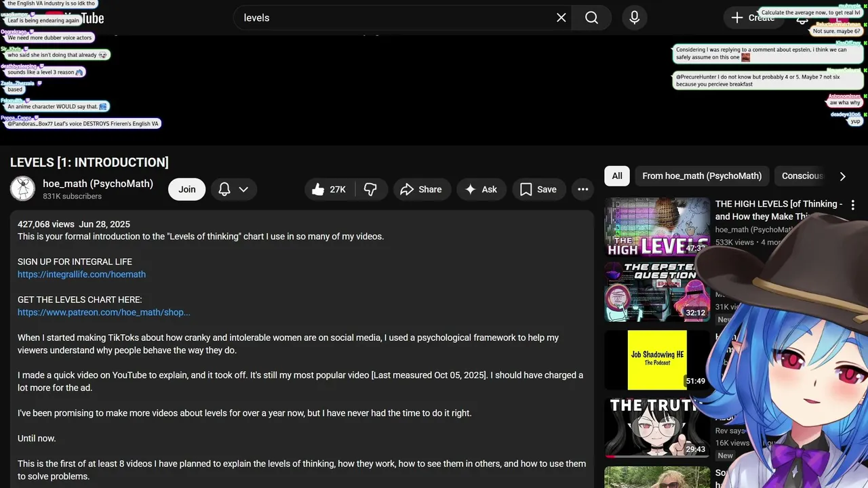Open THE HIGH LEVELS [of Thinking] video title

(778, 210)
